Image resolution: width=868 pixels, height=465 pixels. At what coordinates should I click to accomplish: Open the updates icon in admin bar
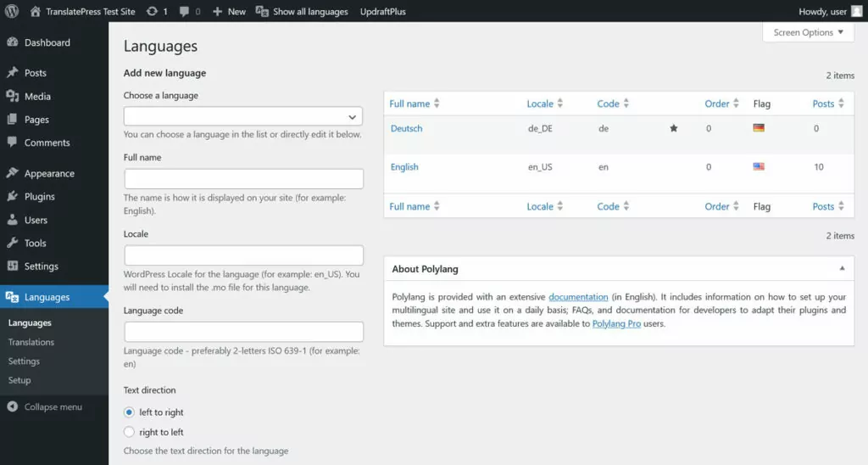pos(152,11)
